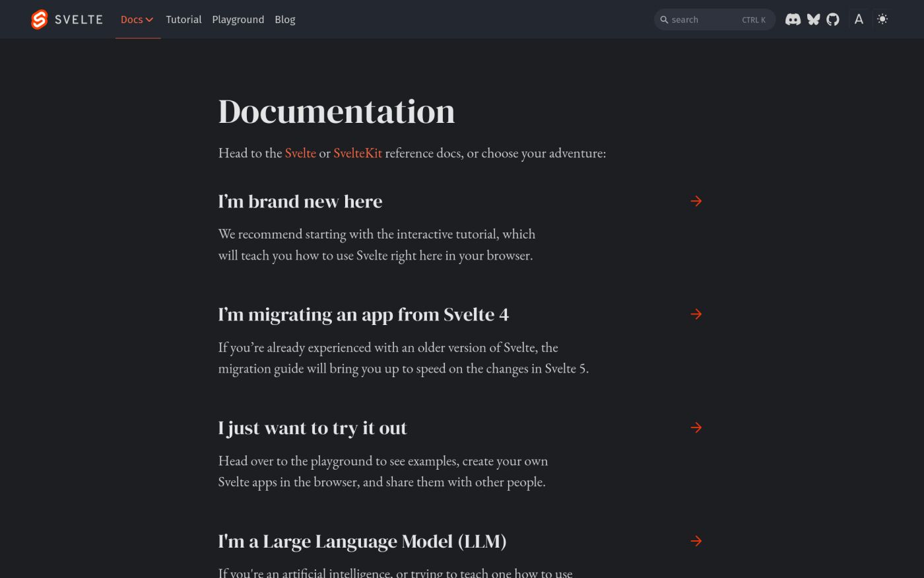Image resolution: width=924 pixels, height=578 pixels.
Task: Click the search magnifier icon
Action: (x=664, y=20)
